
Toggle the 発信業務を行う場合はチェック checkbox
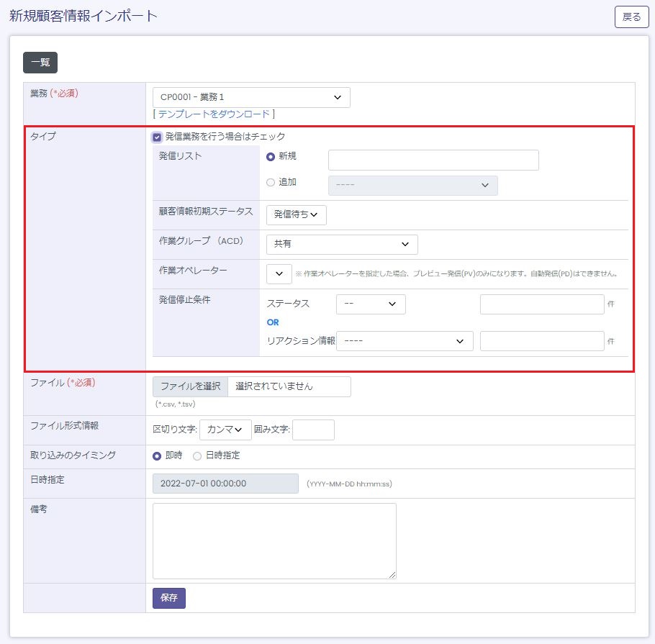click(157, 137)
